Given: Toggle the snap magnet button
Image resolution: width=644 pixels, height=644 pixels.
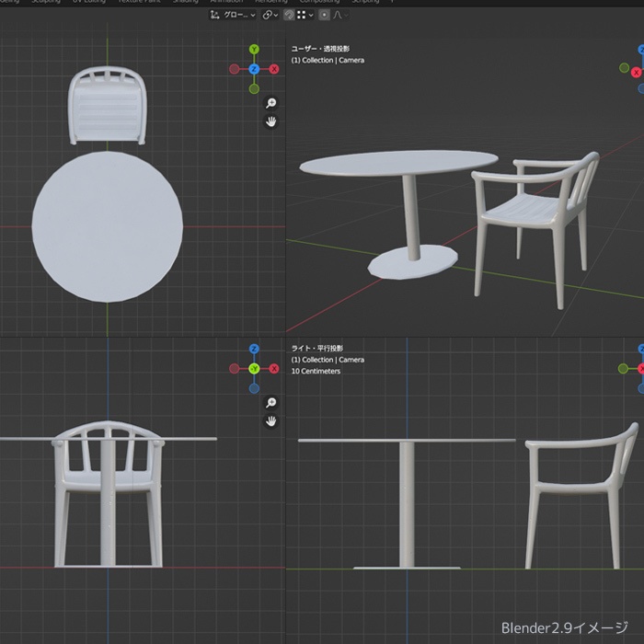Looking at the screenshot, I should [289, 15].
